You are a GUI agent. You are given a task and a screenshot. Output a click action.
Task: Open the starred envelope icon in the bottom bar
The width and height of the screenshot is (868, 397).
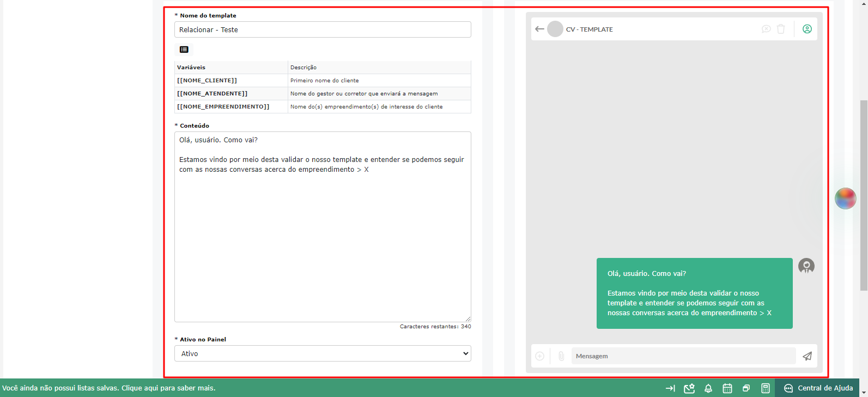click(x=689, y=388)
